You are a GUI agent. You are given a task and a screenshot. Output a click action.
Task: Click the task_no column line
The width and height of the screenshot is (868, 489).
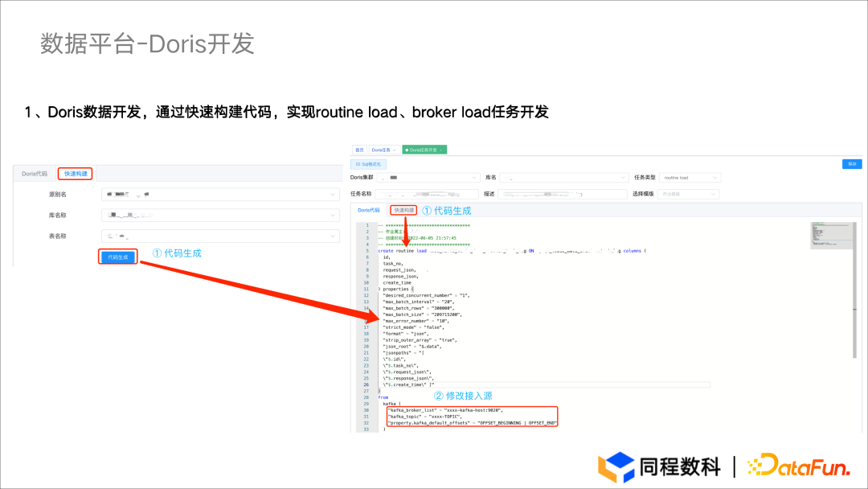(x=392, y=264)
